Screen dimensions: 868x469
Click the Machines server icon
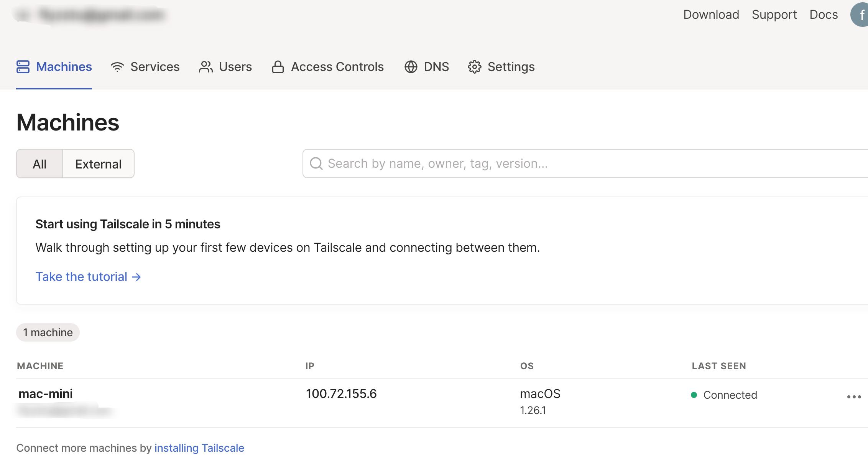pos(23,67)
